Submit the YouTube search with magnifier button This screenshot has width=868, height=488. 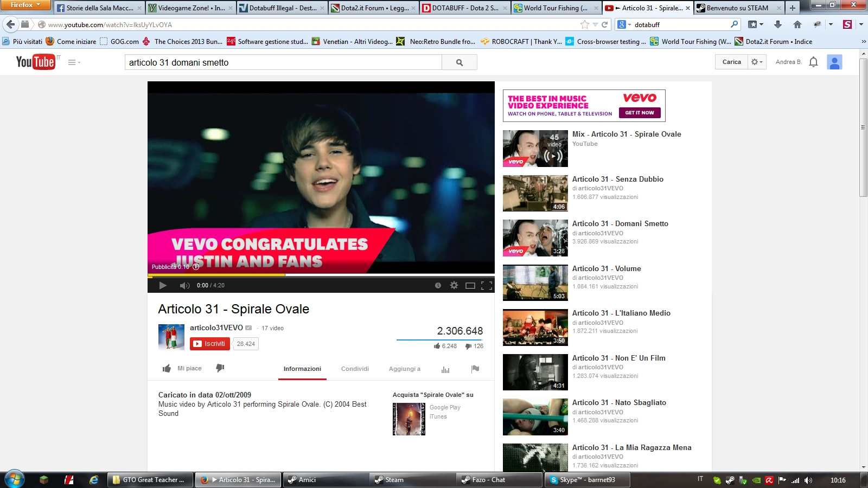tap(459, 62)
